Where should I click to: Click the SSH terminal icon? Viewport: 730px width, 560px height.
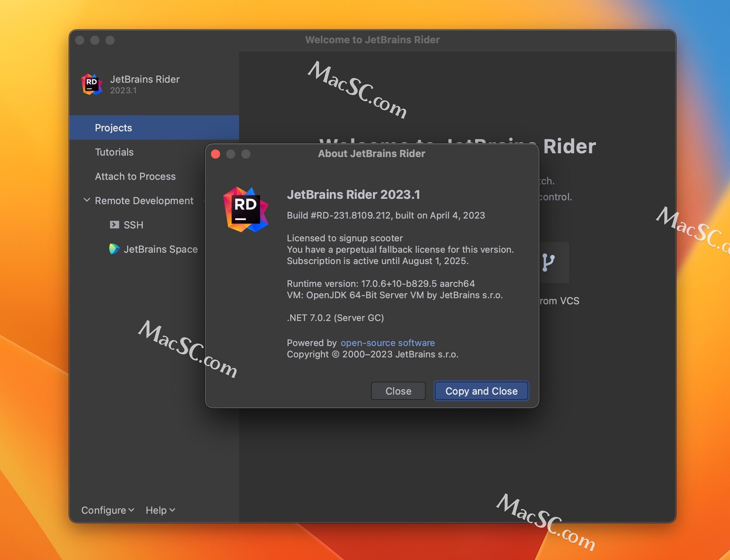(x=114, y=225)
